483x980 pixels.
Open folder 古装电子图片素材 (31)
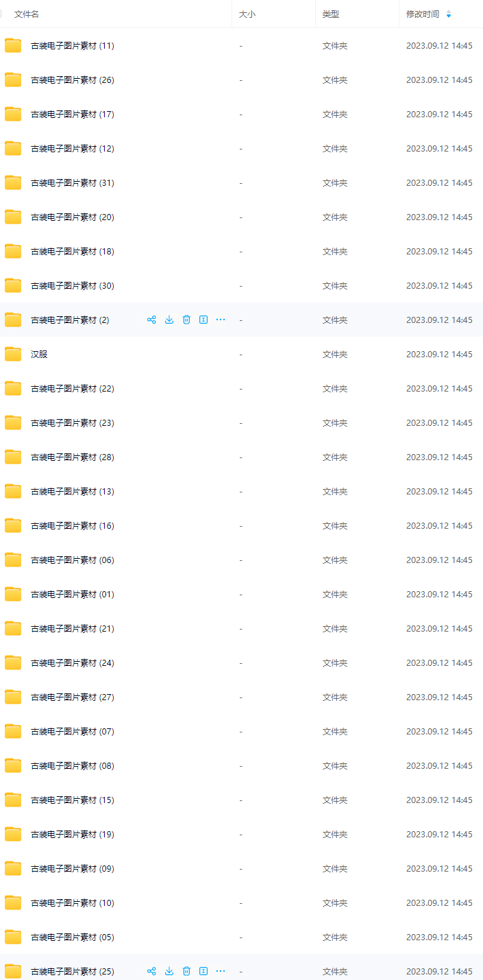[72, 183]
